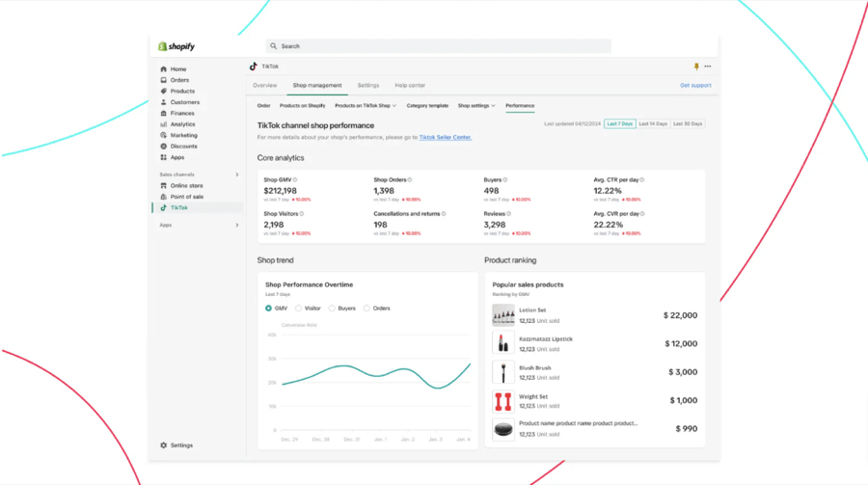Open Analytics using its chart icon
The height and width of the screenshot is (485, 868).
point(164,124)
